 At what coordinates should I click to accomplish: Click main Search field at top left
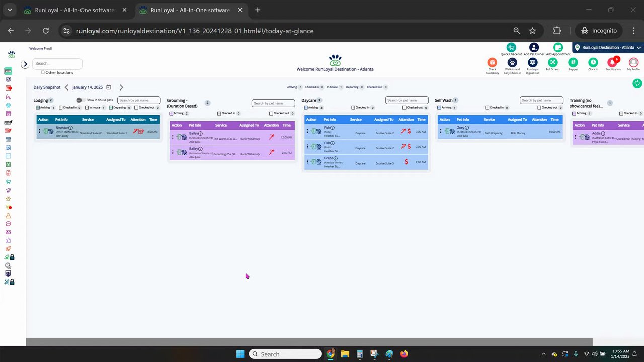[x=57, y=64]
